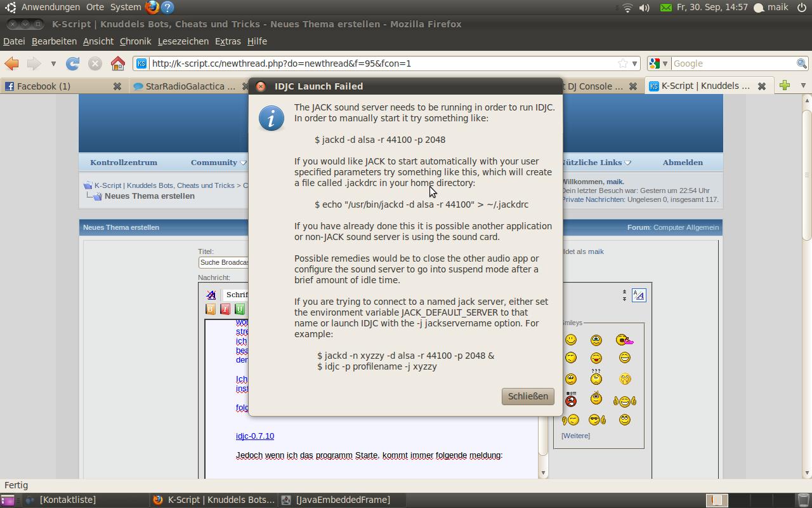Click the back arrow navigation icon
Image resolution: width=812 pixels, height=508 pixels.
point(11,63)
